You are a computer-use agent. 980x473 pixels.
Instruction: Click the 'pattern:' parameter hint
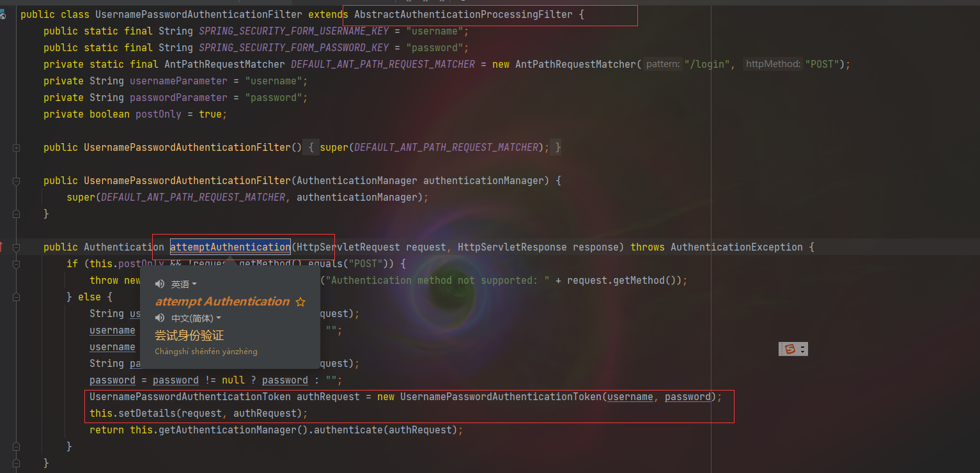[663, 65]
